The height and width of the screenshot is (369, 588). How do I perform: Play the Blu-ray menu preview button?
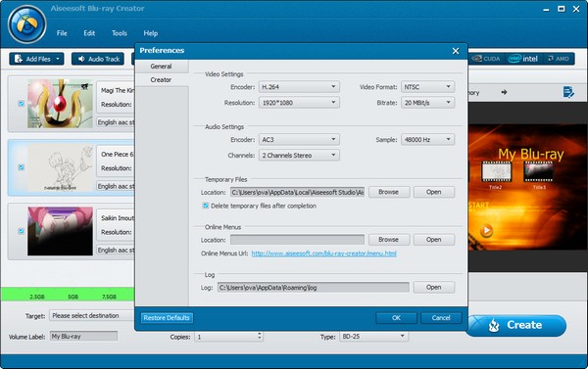(x=486, y=230)
